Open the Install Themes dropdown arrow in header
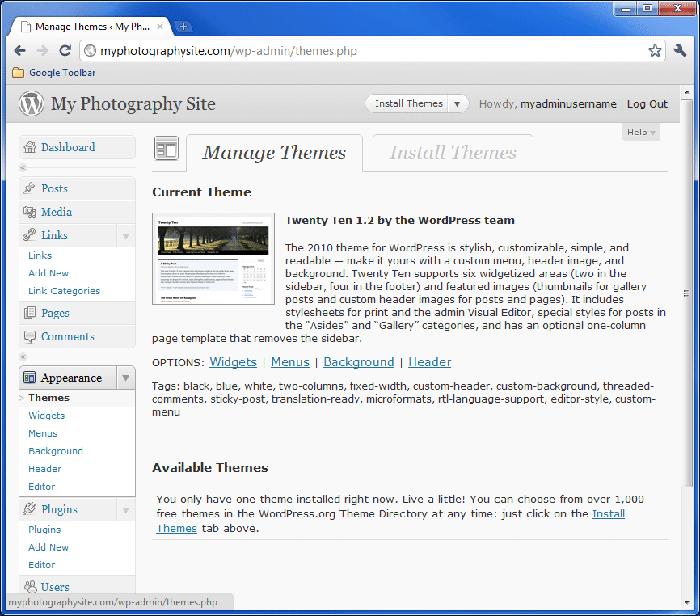 tap(458, 103)
